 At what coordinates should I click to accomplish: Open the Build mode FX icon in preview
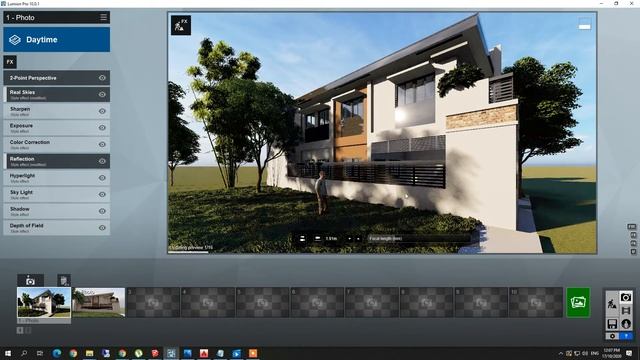181,25
